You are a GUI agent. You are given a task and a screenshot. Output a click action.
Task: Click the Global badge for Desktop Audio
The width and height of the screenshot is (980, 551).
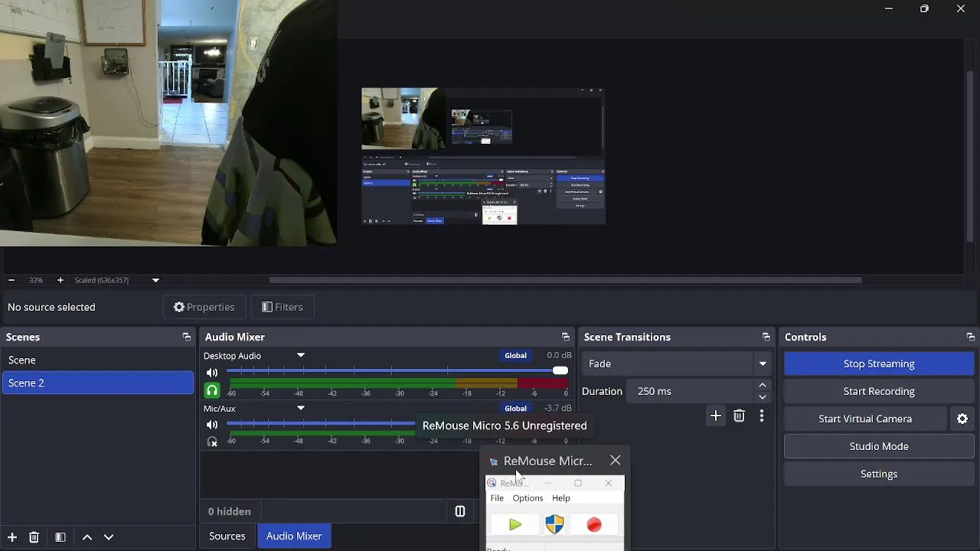coord(515,355)
